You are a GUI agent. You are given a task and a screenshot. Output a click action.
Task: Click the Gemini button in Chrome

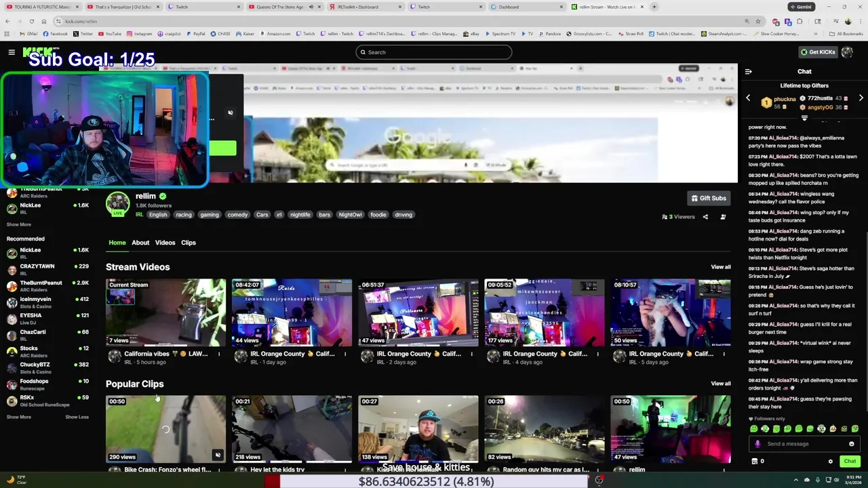[802, 7]
